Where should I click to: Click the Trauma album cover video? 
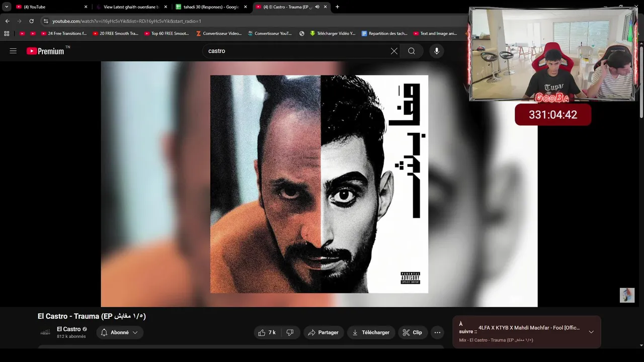(x=319, y=184)
